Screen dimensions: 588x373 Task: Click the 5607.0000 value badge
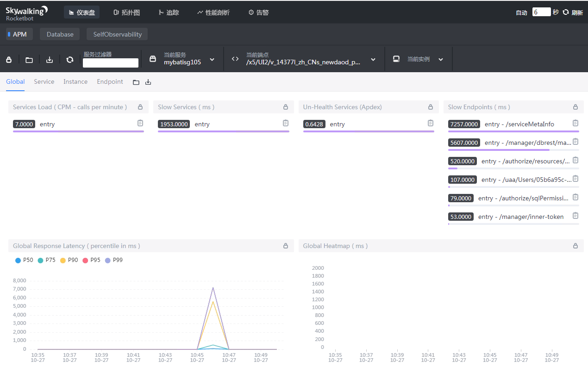click(x=464, y=143)
